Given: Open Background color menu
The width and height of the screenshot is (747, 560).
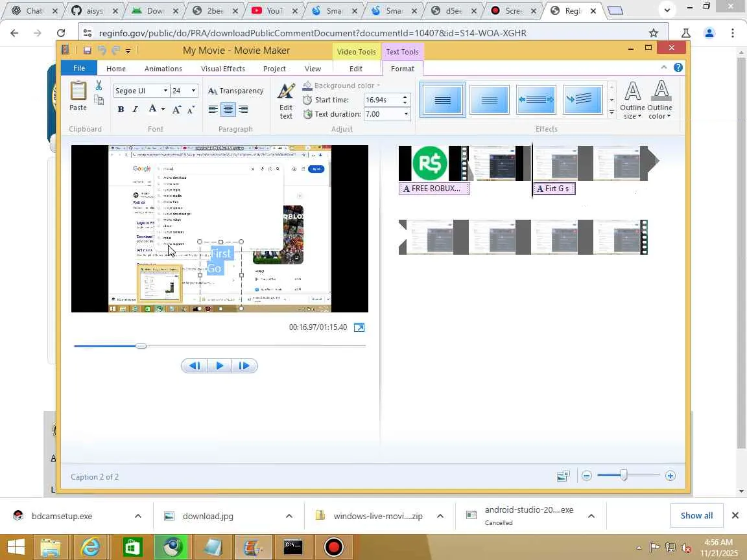Looking at the screenshot, I should [x=341, y=86].
